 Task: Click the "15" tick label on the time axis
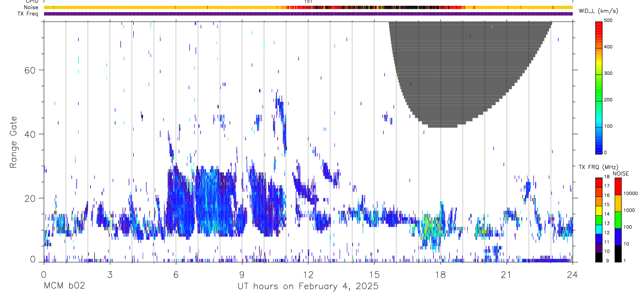374,274
